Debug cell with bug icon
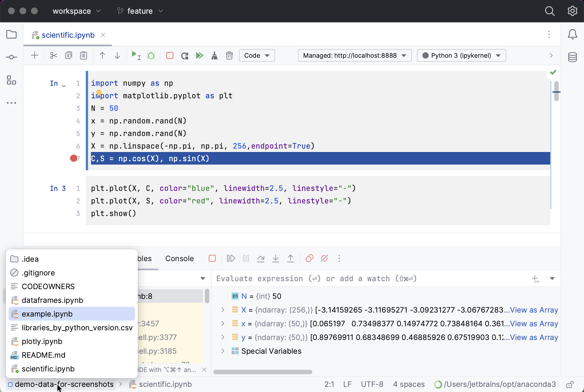This screenshot has height=392, width=584. 151,55
